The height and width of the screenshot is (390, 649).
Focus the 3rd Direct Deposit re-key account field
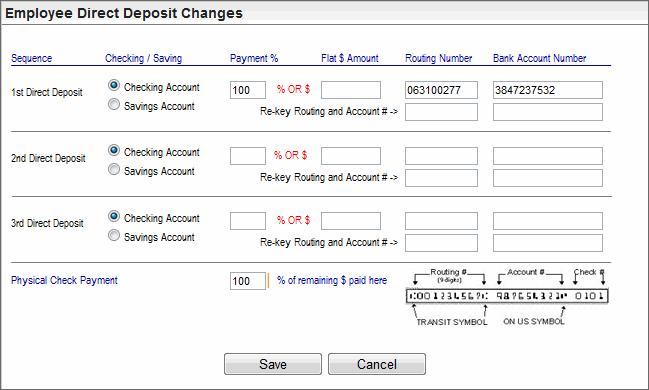[548, 243]
